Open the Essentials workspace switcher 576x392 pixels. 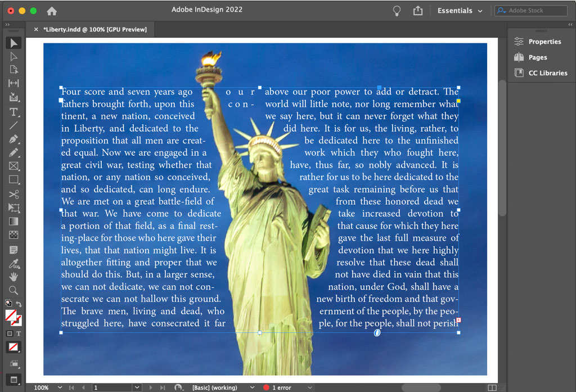click(460, 11)
